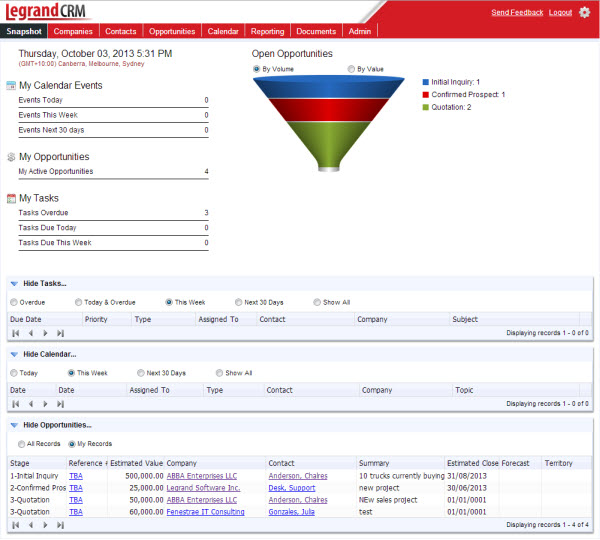Viewport: 600px width, 540px height.
Task: Go to previous page in Calendar grid
Action: 31,404
